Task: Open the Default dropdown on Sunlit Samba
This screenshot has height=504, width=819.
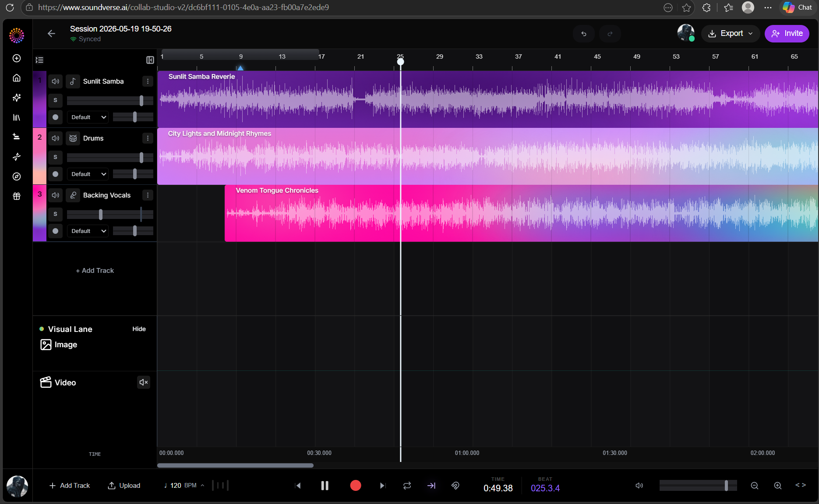Action: [88, 117]
